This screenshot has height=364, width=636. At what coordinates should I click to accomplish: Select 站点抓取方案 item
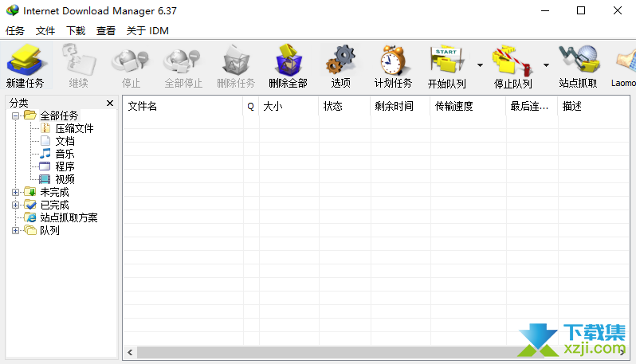tap(69, 217)
